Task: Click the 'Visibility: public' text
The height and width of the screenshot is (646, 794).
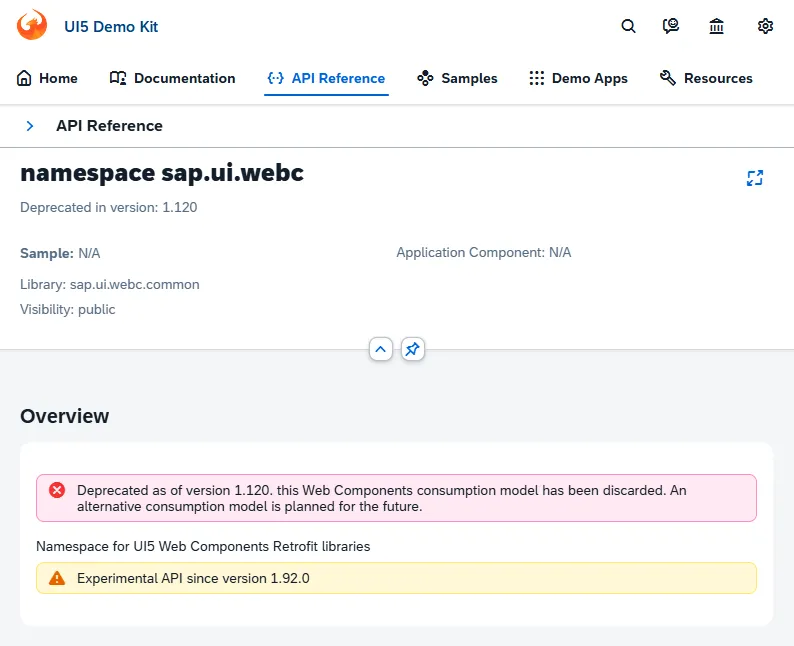Action: click(x=68, y=309)
